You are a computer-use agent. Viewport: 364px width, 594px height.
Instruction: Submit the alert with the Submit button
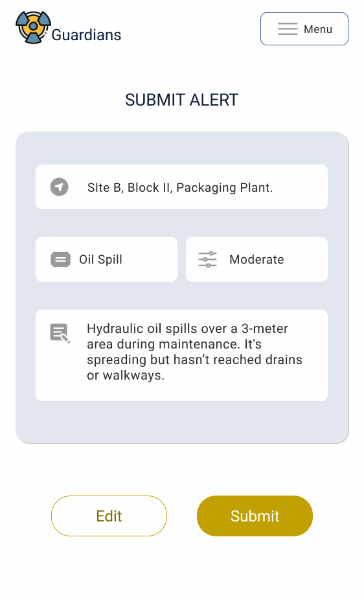pos(255,516)
